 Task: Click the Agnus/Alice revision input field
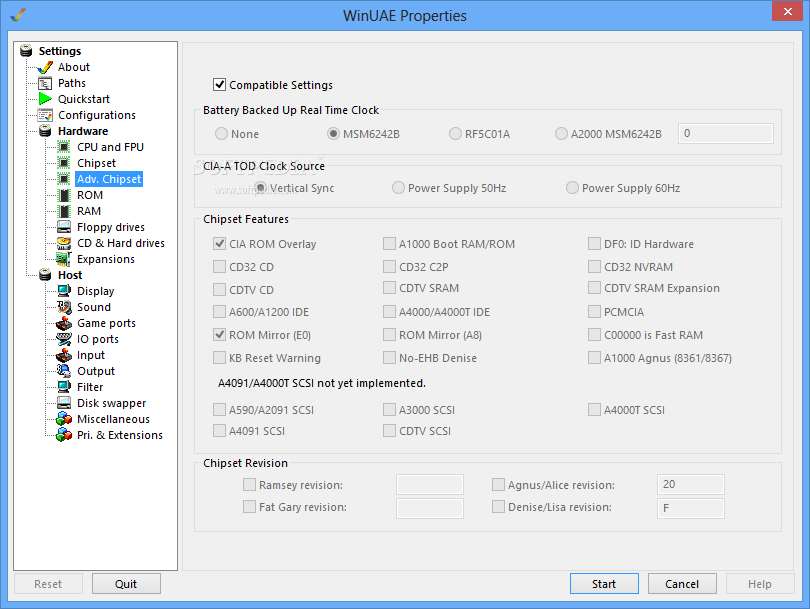pyautogui.click(x=690, y=485)
